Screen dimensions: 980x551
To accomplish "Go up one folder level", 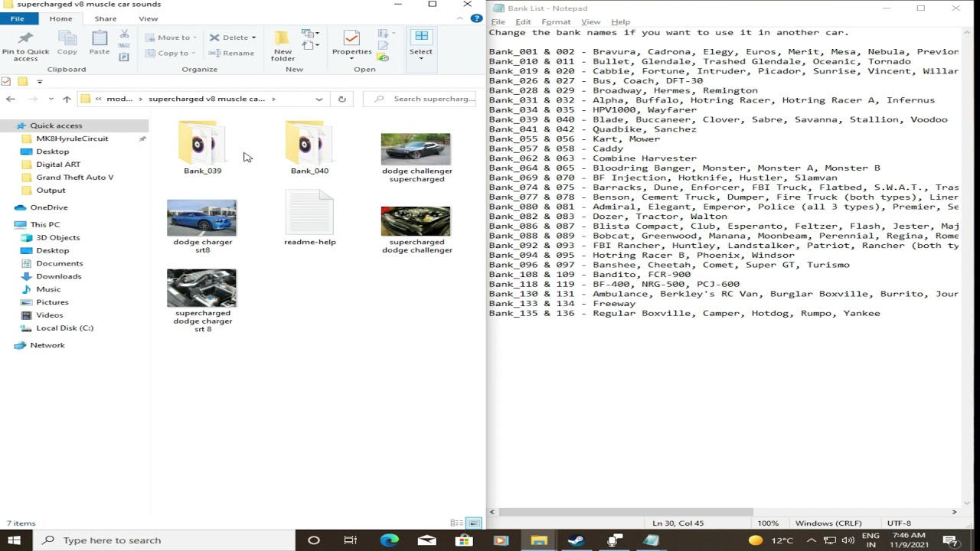I will (67, 99).
